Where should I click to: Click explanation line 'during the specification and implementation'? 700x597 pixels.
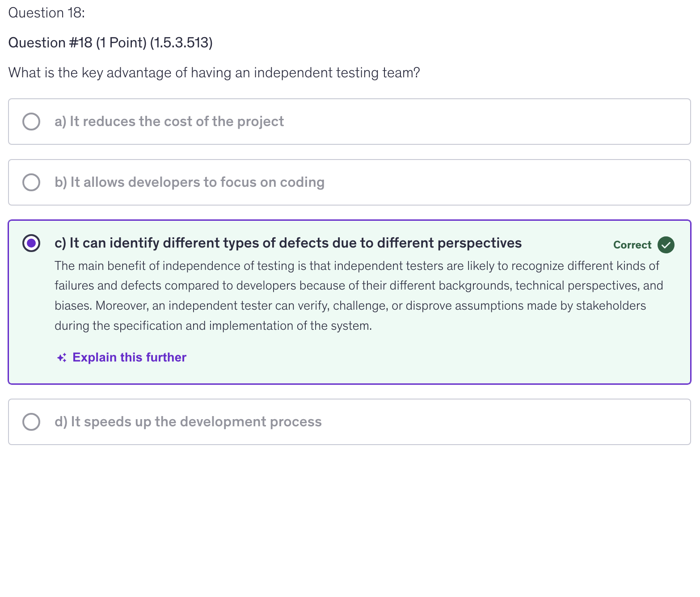click(213, 326)
